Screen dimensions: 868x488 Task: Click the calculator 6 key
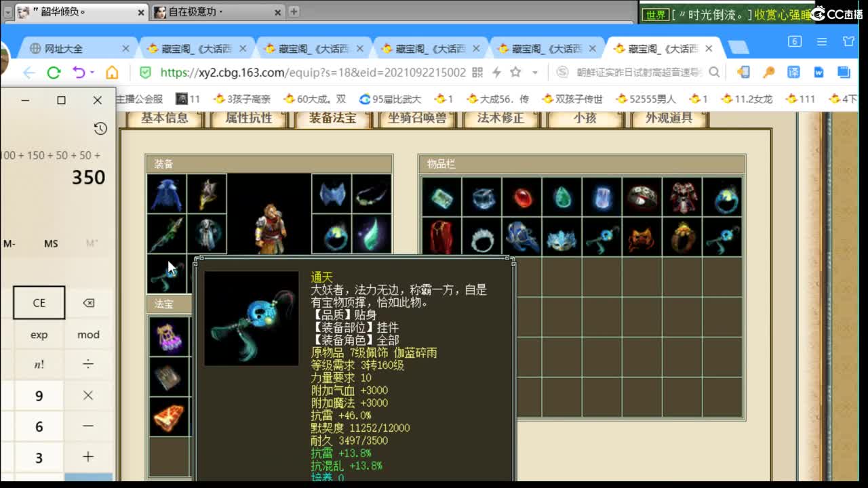point(39,427)
